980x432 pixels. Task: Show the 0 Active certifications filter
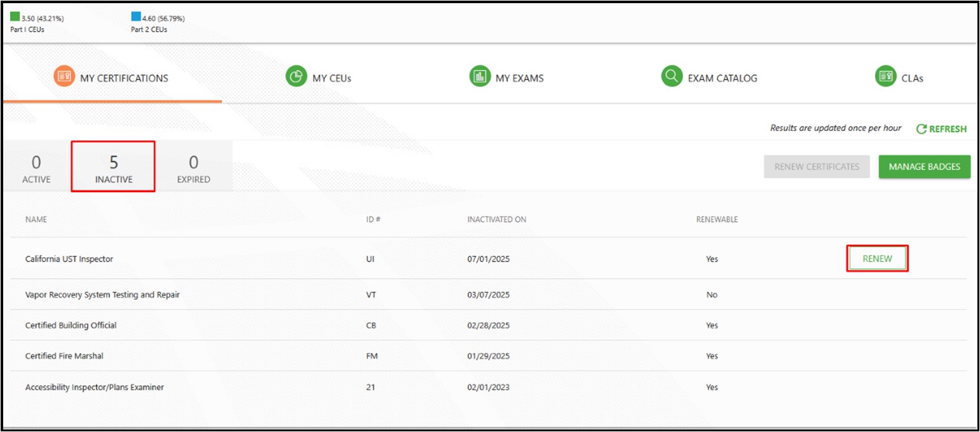click(x=36, y=168)
